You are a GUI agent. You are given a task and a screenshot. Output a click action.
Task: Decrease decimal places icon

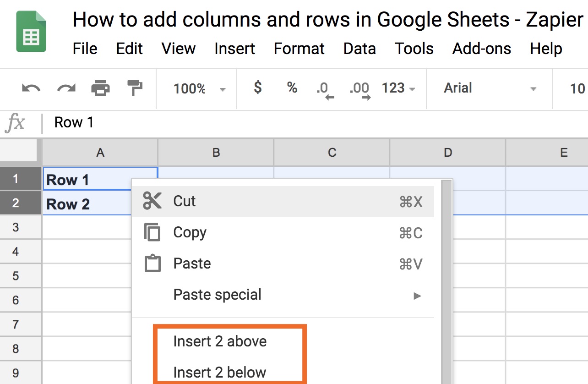(x=325, y=89)
